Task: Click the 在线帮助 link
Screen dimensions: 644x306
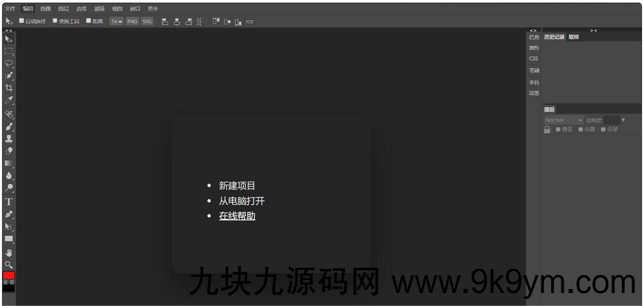Action: click(237, 216)
